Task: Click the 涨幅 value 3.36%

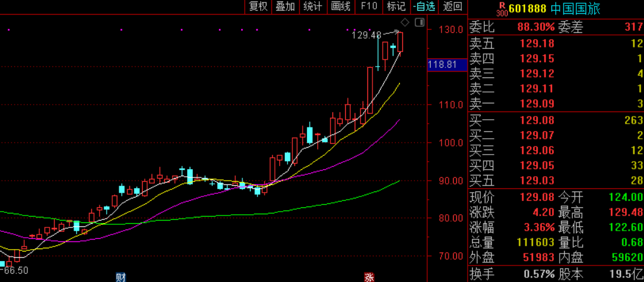Action: tap(539, 228)
